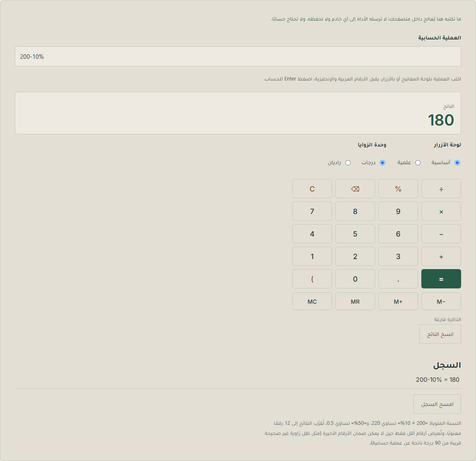476x461 pixels.
Task: Clear memory with MC
Action: pyautogui.click(x=312, y=302)
